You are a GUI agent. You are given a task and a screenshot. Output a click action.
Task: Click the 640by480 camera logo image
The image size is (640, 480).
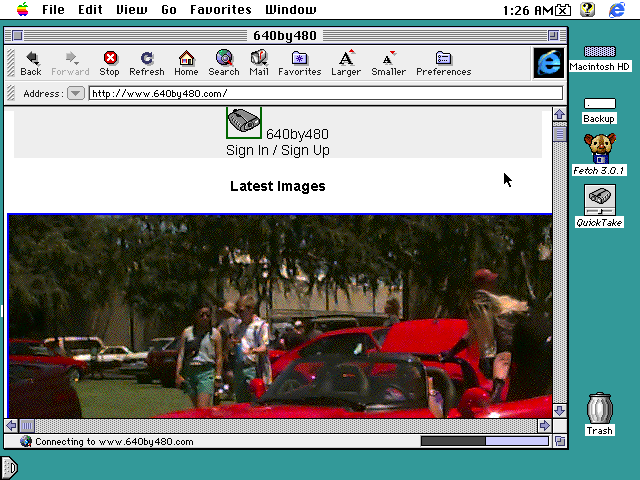(x=244, y=122)
